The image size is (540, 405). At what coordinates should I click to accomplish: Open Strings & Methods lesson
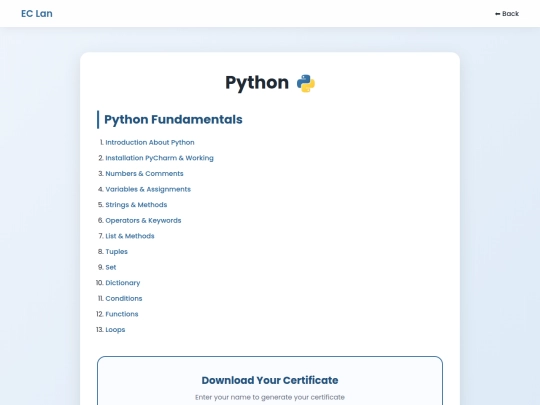pyautogui.click(x=136, y=205)
